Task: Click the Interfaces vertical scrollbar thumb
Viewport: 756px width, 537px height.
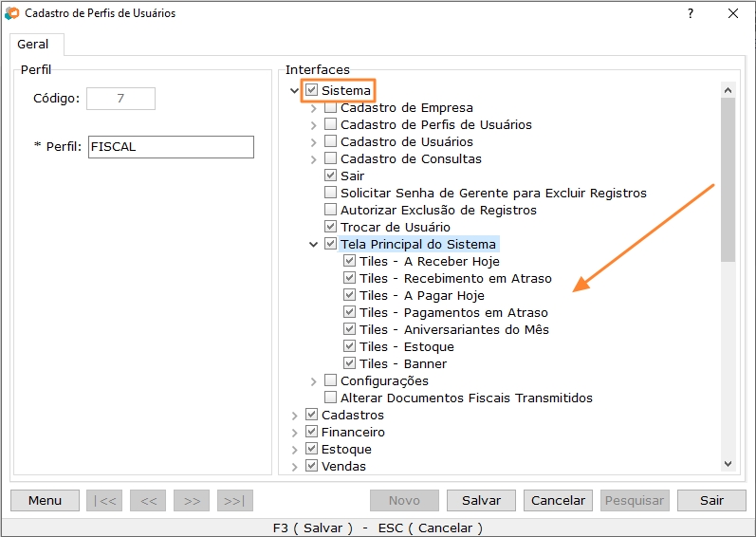Action: click(728, 180)
